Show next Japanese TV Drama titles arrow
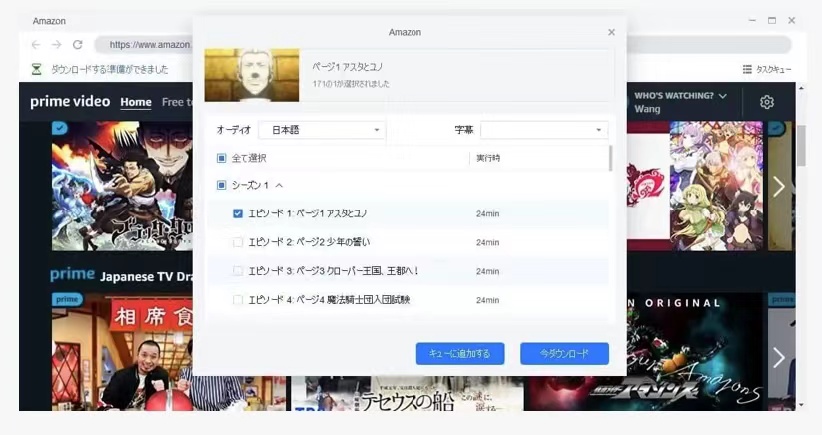 coord(779,358)
